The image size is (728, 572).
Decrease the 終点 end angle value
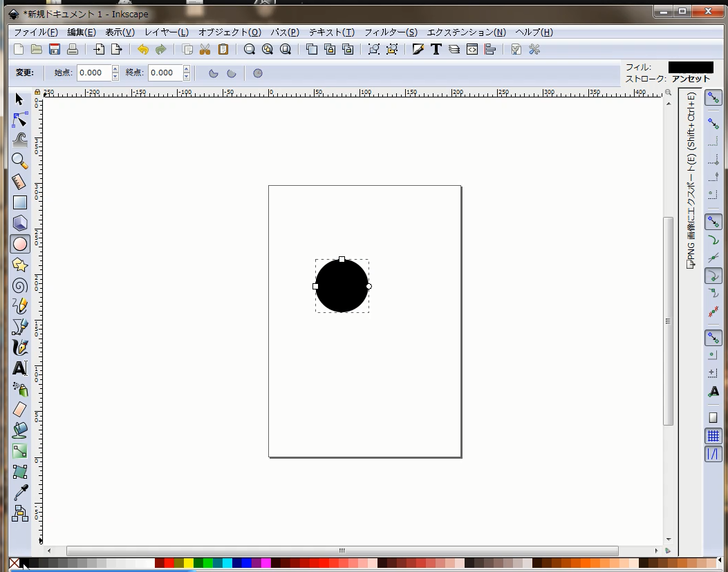[186, 76]
